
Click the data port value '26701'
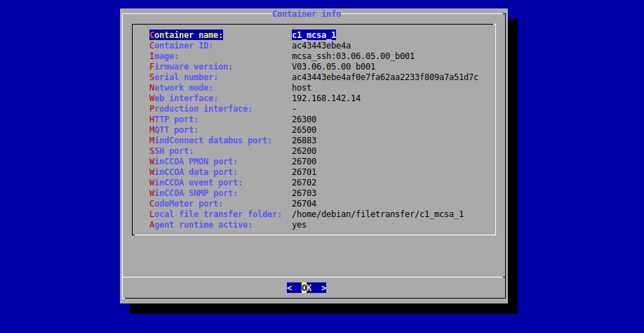[304, 172]
